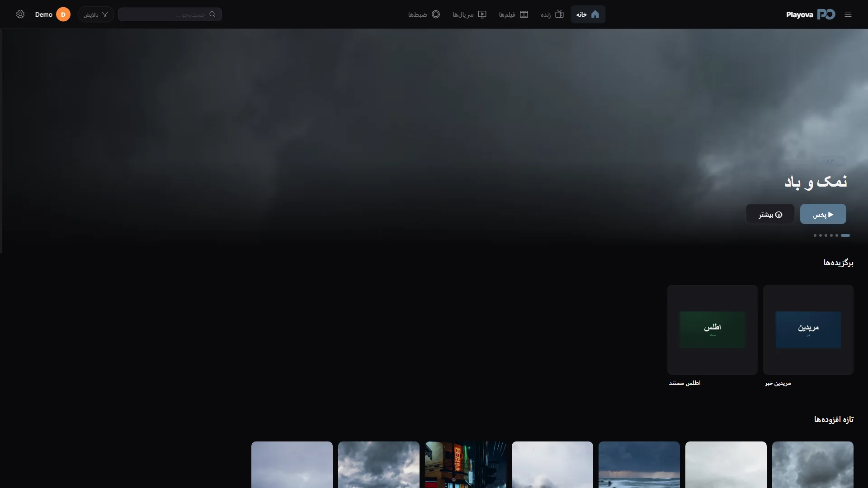
Task: Select the second hero carousel dot
Action: tap(837, 235)
